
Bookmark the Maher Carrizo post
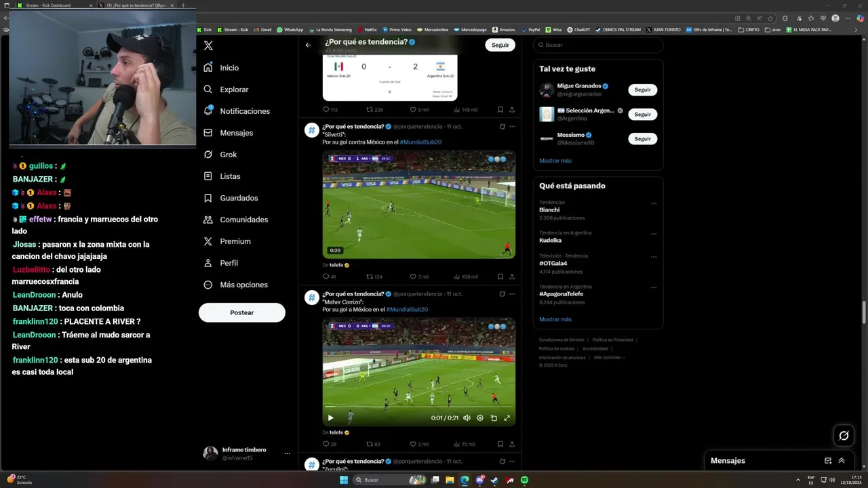pos(500,444)
